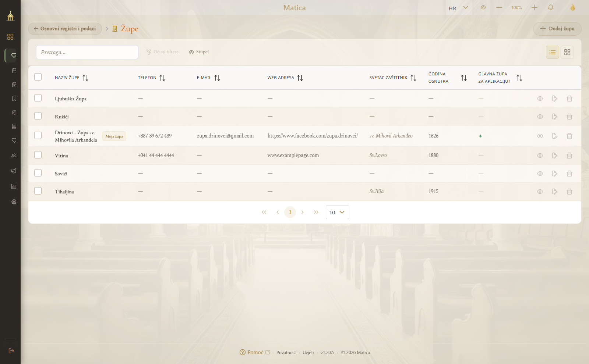Select the Sovići row checkbox
Image resolution: width=589 pixels, height=364 pixels.
(x=38, y=173)
